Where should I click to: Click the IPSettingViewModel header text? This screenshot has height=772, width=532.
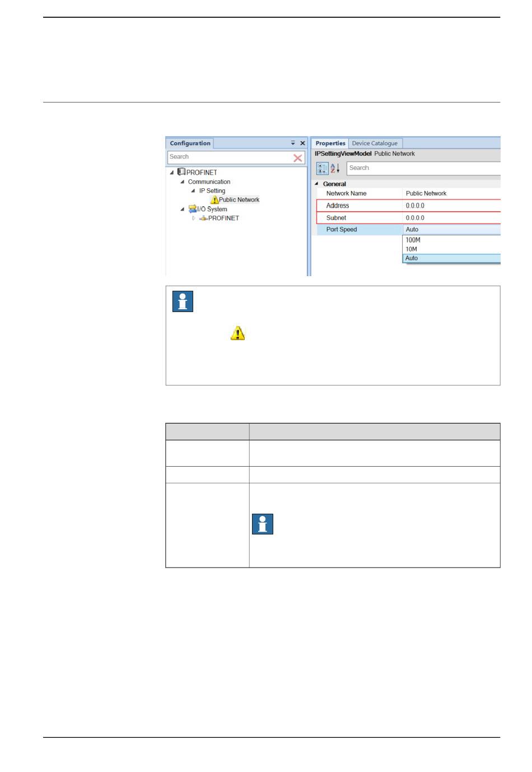[343, 154]
